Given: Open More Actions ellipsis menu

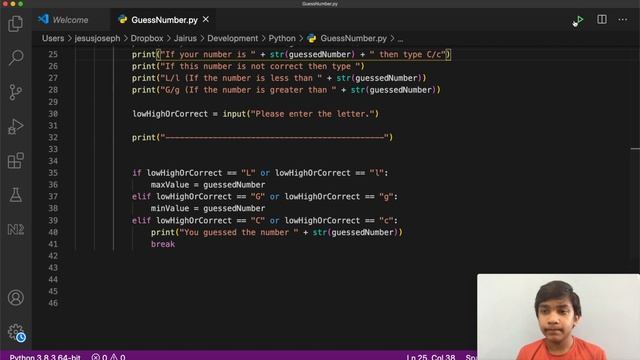Looking at the screenshot, I should (x=622, y=19).
